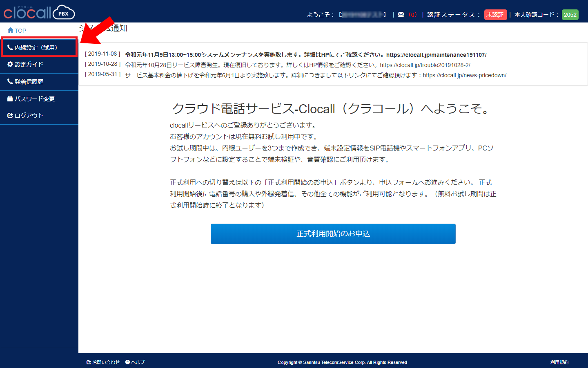Select パスワード変更 in the sidebar
Image resolution: width=588 pixels, height=368 pixels.
coord(39,99)
